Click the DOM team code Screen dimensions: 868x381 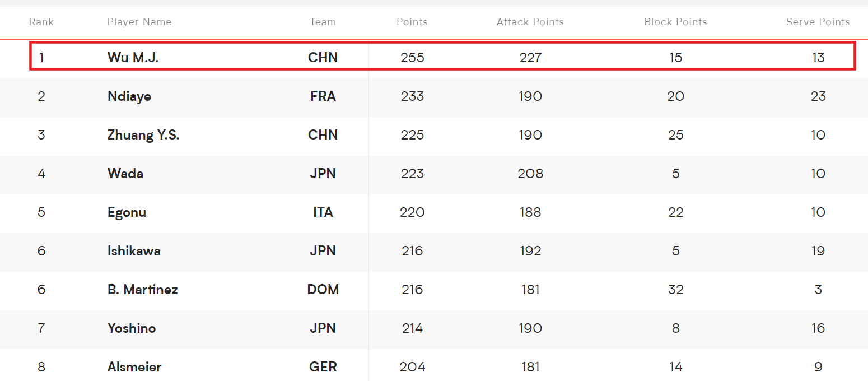tap(323, 290)
